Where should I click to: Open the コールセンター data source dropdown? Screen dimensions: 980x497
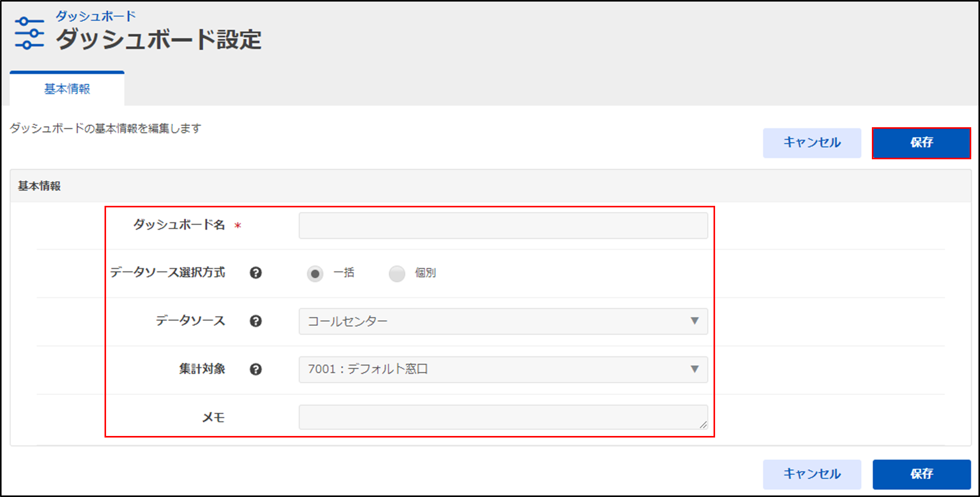click(502, 321)
